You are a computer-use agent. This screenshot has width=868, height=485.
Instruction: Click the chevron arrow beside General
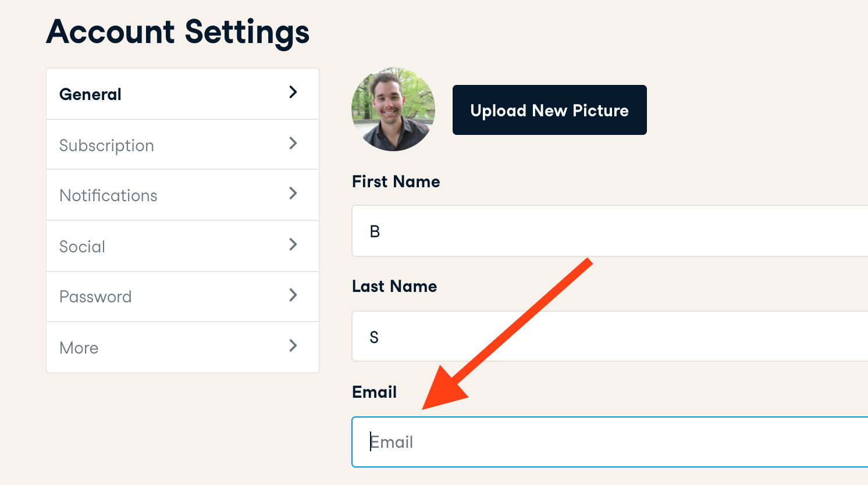pos(293,92)
